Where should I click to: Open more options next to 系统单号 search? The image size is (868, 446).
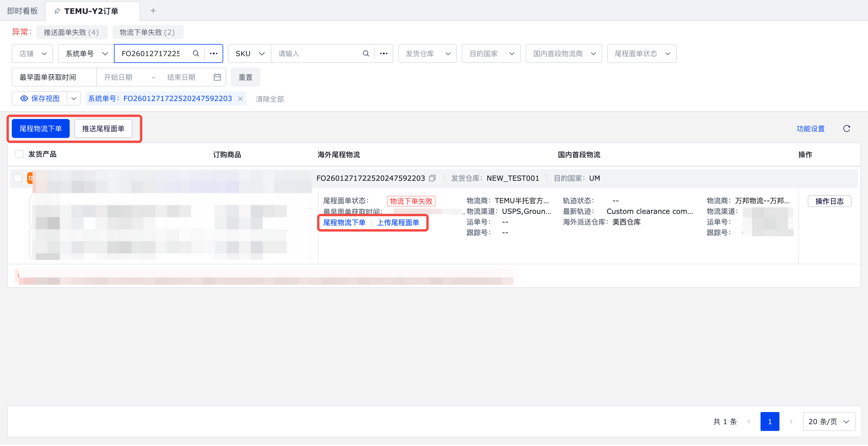(x=214, y=53)
